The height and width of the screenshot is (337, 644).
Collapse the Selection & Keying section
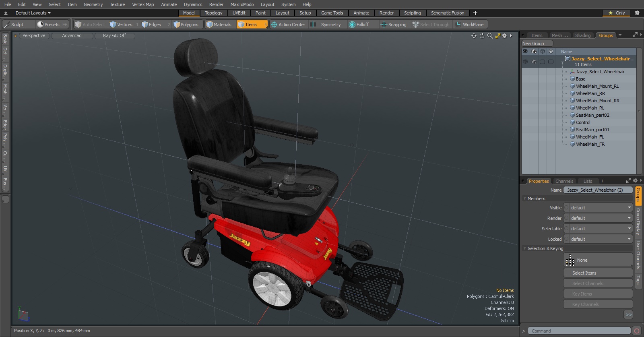(x=525, y=248)
